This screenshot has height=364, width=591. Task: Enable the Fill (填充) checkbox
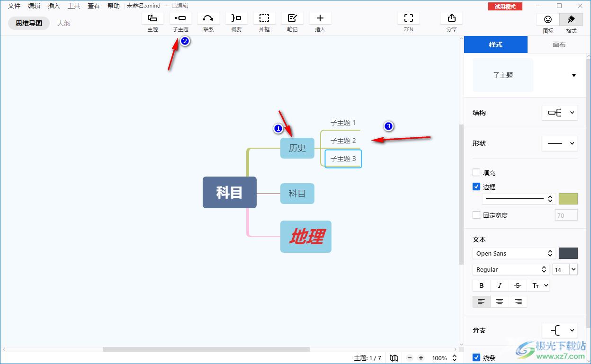click(476, 173)
